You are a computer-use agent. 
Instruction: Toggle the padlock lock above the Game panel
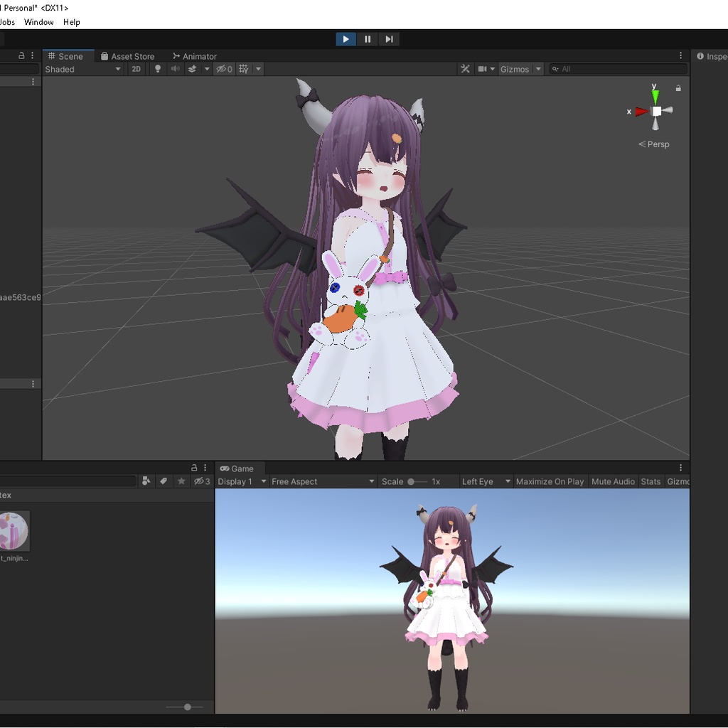(x=195, y=467)
